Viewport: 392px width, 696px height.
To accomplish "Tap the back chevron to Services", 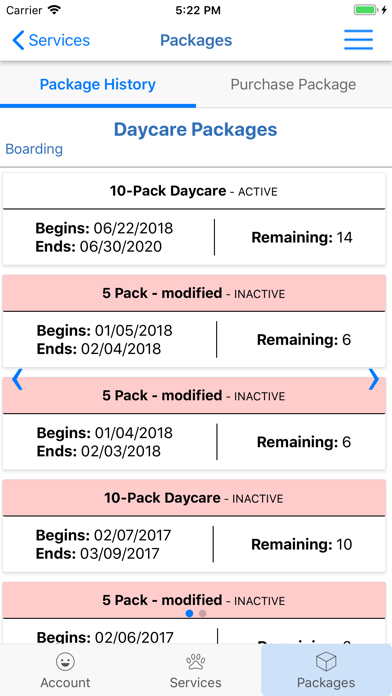I will pos(19,40).
